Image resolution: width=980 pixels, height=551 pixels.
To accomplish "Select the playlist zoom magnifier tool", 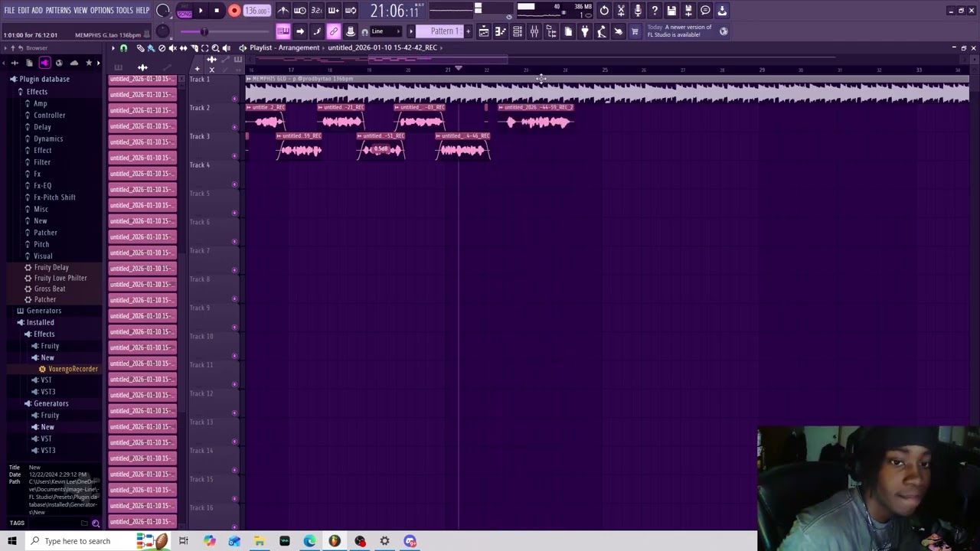I will point(215,48).
